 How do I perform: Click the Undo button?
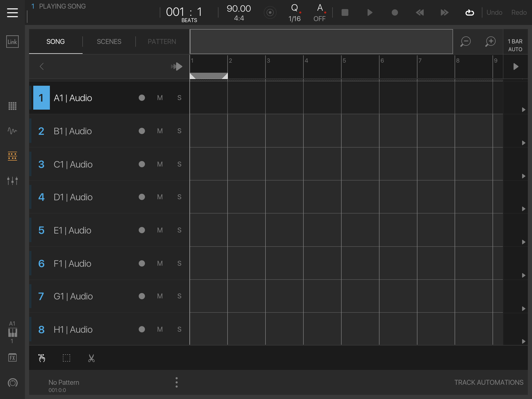(494, 12)
